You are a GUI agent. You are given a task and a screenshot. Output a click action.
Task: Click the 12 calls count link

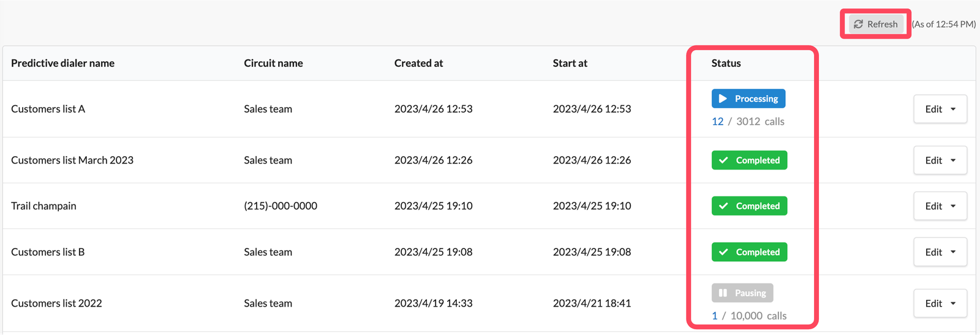(717, 121)
